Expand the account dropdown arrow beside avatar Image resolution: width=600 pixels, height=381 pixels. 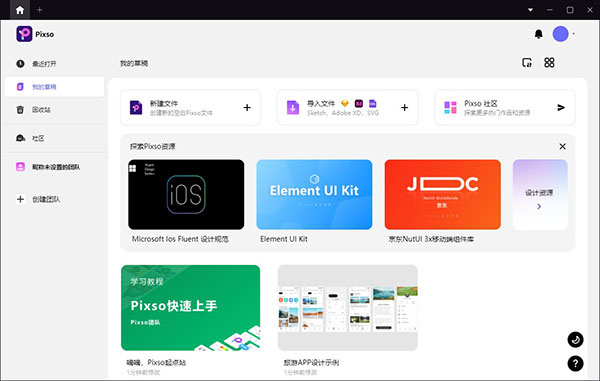573,34
